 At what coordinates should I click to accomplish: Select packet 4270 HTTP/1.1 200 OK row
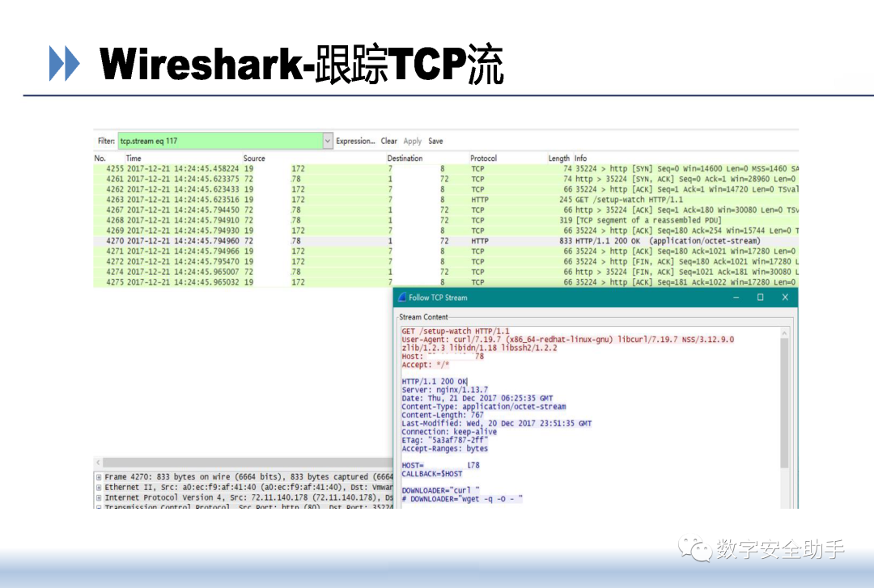click(446, 241)
